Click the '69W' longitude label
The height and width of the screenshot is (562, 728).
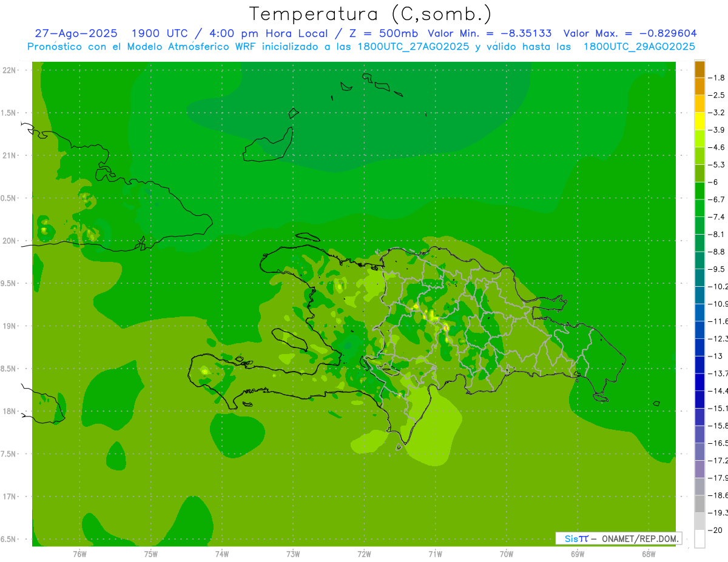pyautogui.click(x=578, y=554)
